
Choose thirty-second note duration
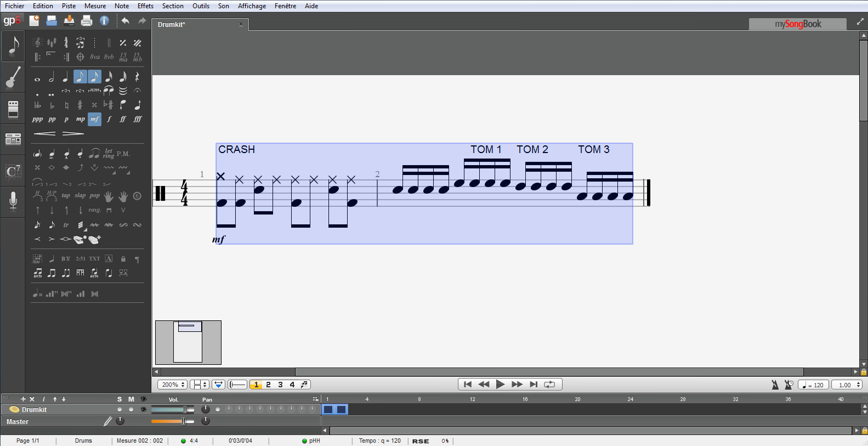109,77
